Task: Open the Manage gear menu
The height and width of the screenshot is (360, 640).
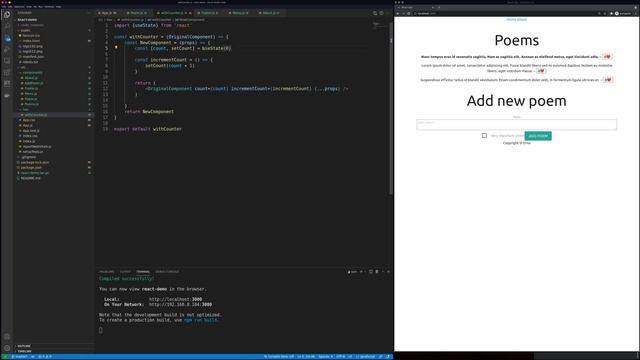Action: (x=7, y=348)
